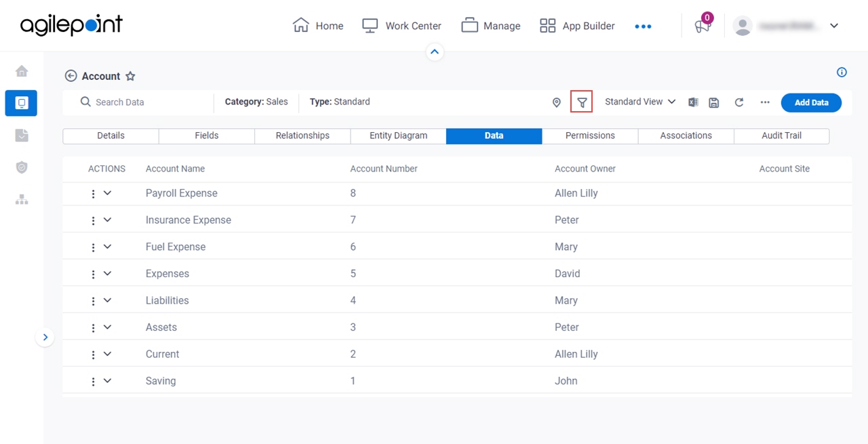Open the Audit Trail tab
The width and height of the screenshot is (868, 444).
pos(781,136)
